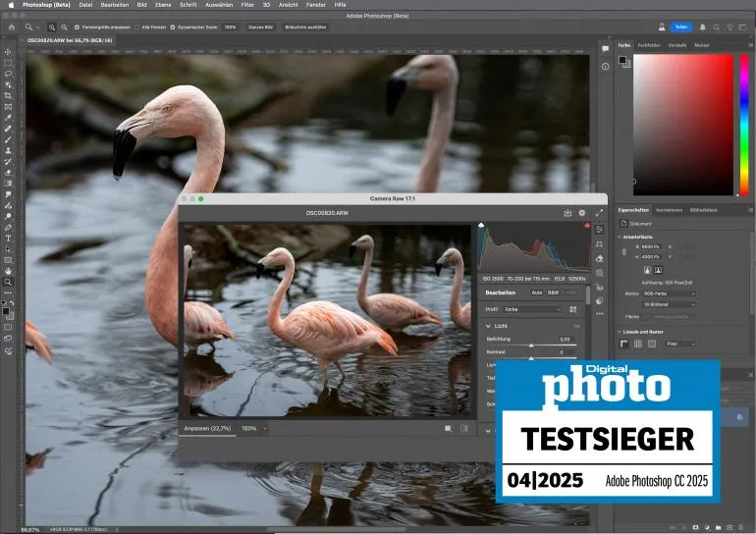This screenshot has width=756, height=534.
Task: Open the Pixel units dropdown
Action: coord(680,344)
